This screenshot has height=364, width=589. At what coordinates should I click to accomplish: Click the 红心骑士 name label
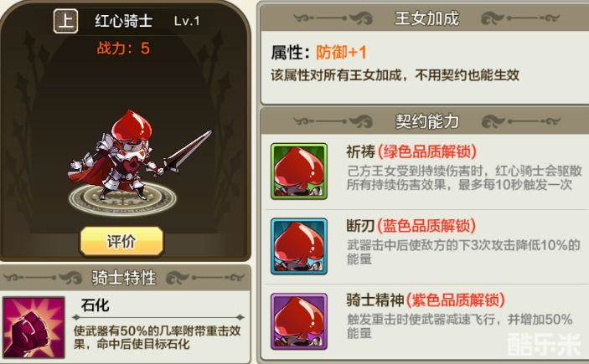click(124, 21)
